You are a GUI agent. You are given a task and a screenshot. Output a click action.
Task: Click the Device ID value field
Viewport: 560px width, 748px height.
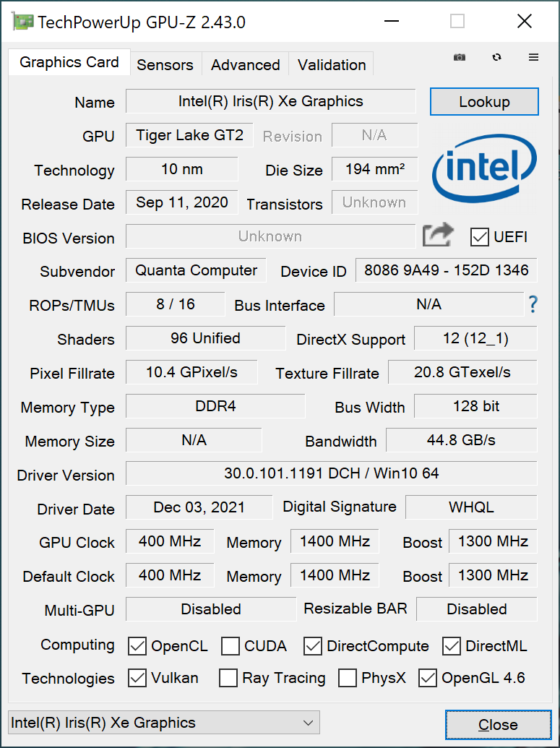pos(447,270)
